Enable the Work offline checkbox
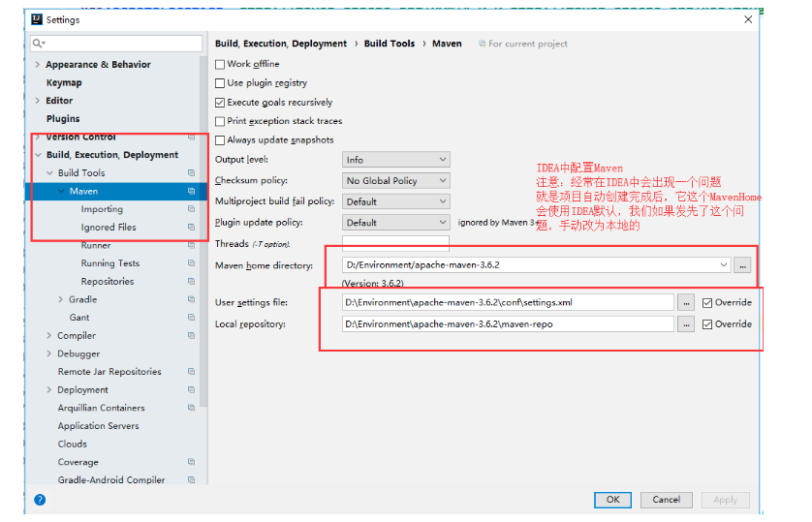812x522 pixels. click(220, 64)
